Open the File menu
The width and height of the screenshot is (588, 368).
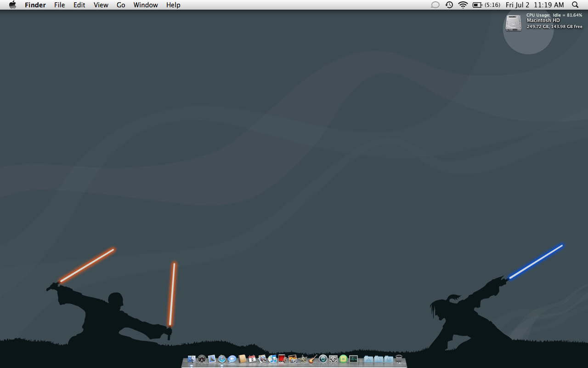click(x=60, y=5)
